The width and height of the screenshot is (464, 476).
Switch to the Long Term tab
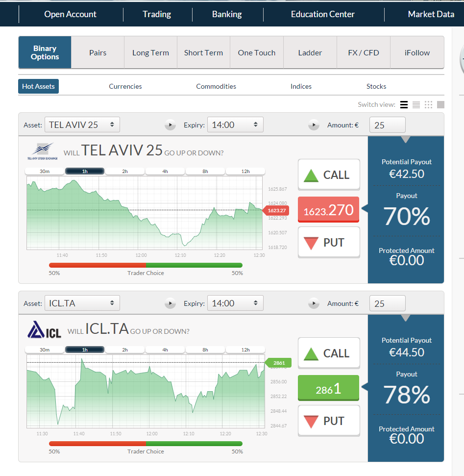pyautogui.click(x=150, y=52)
